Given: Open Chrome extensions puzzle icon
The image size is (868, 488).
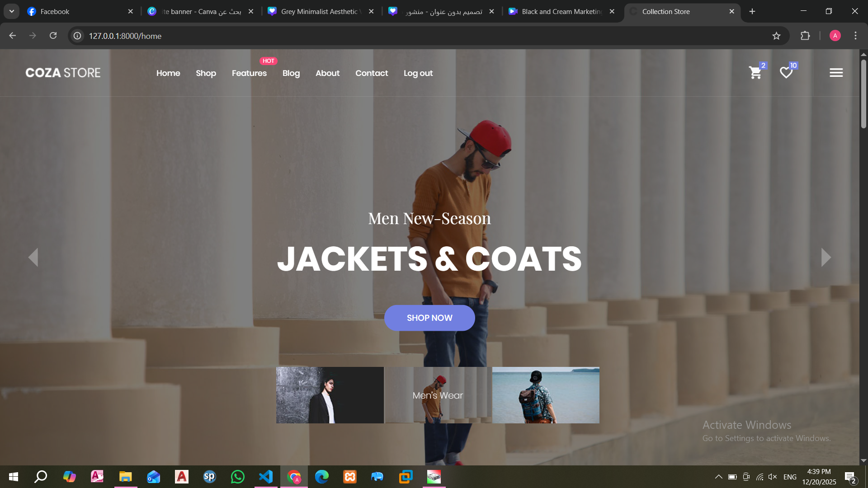Looking at the screenshot, I should [x=805, y=36].
